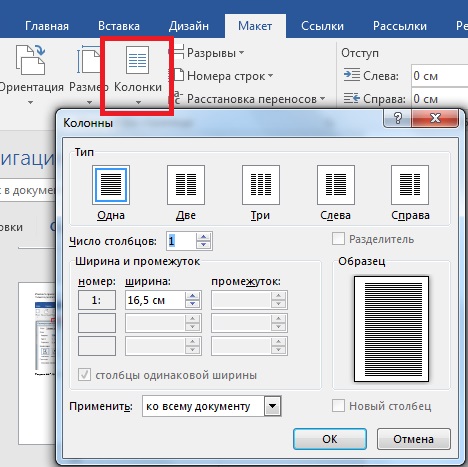Viewport: 468px width, 467px height.
Task: Click the help question mark in dialog
Action: pos(397,118)
